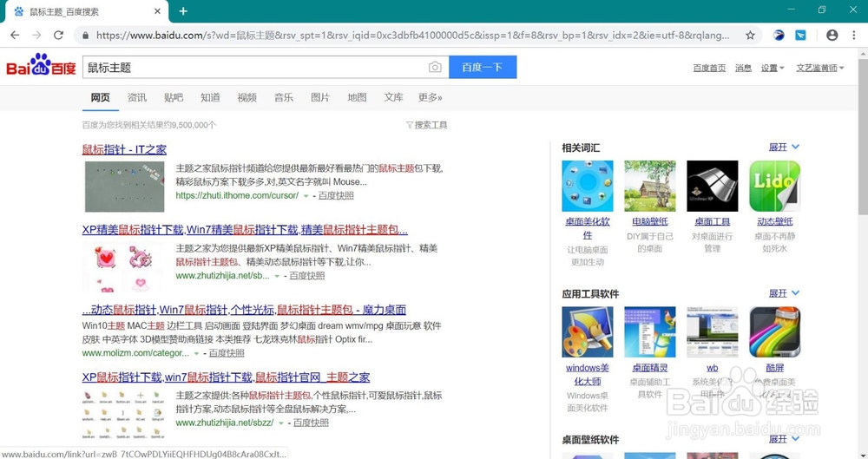Expand 桌面壁纸软件 section with 展开
This screenshot has width=868, height=459.
784,438
